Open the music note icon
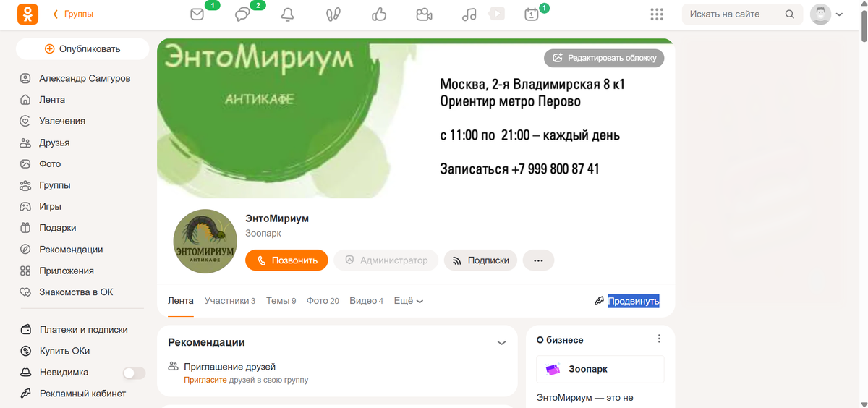Viewport: 868px width, 408px height. (469, 14)
